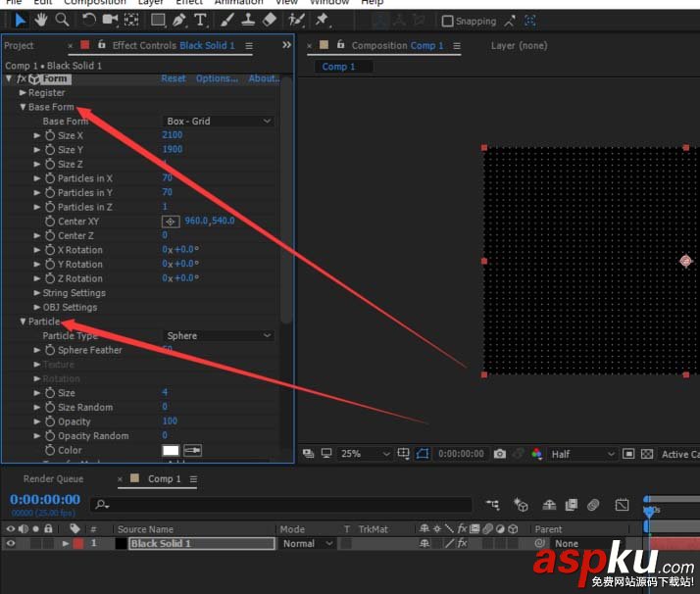Toggle transparency grid in viewer

click(x=646, y=454)
